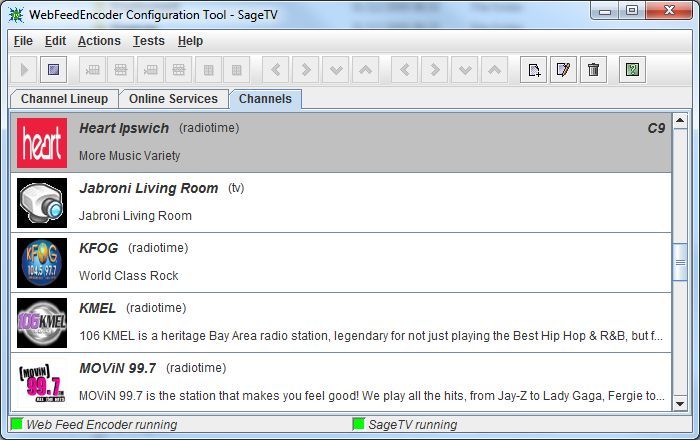Click the edit channel pencil icon
The width and height of the screenshot is (700, 440).
coord(564,70)
